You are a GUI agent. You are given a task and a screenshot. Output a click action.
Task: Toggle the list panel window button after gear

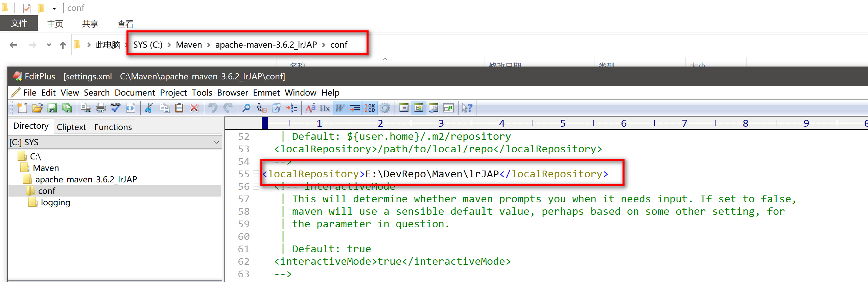coord(404,108)
